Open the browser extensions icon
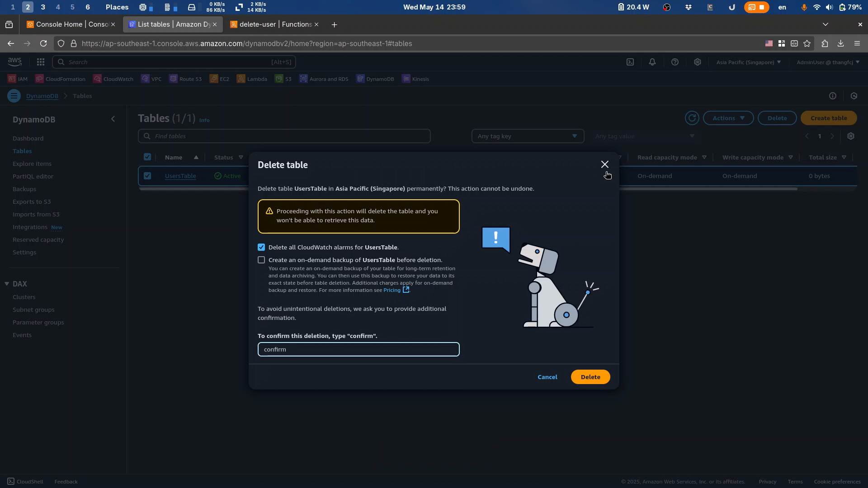 click(825, 43)
